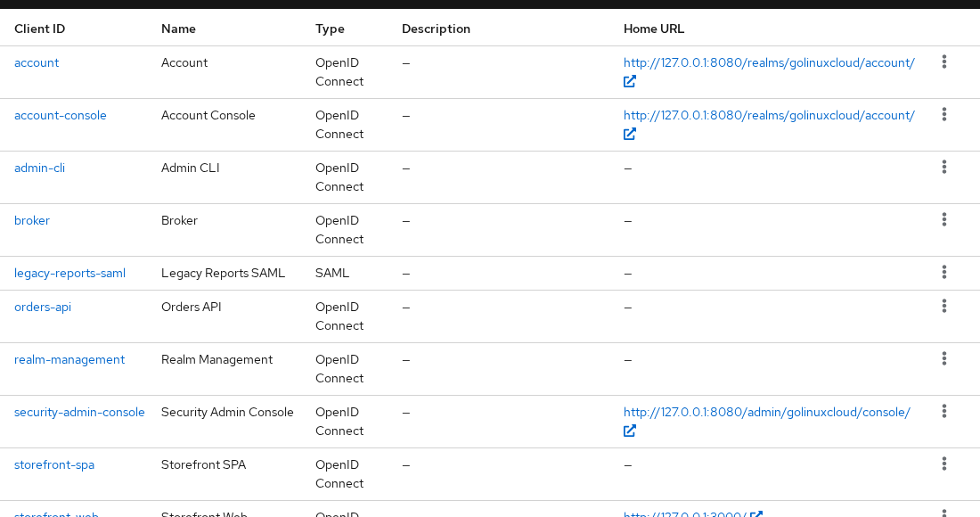Open kebab menu for legacy-reports-saml row
This screenshot has width=980, height=517.
943,271
